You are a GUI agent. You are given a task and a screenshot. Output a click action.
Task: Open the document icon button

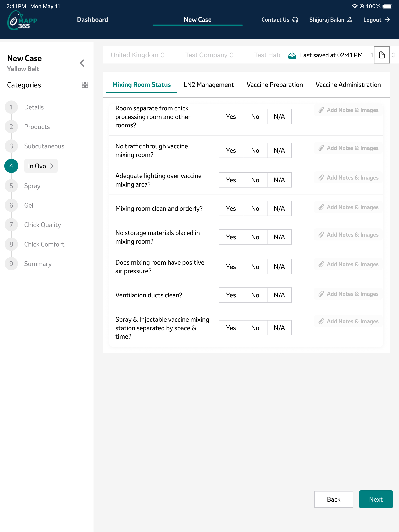click(382, 55)
